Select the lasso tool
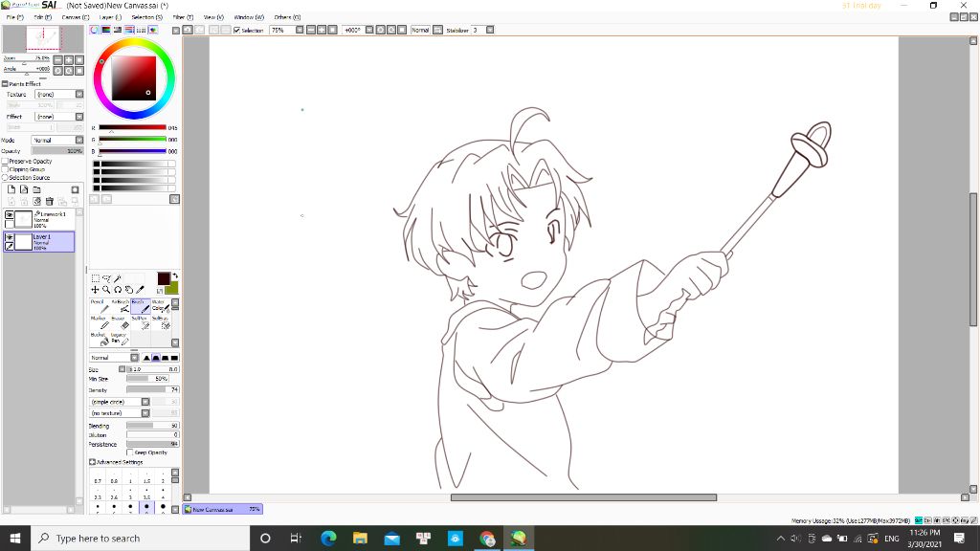The image size is (980, 551). (x=106, y=278)
